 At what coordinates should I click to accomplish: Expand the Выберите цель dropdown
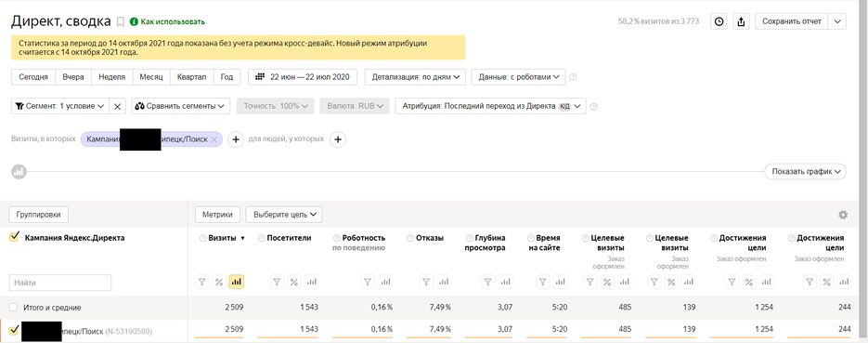click(x=284, y=215)
